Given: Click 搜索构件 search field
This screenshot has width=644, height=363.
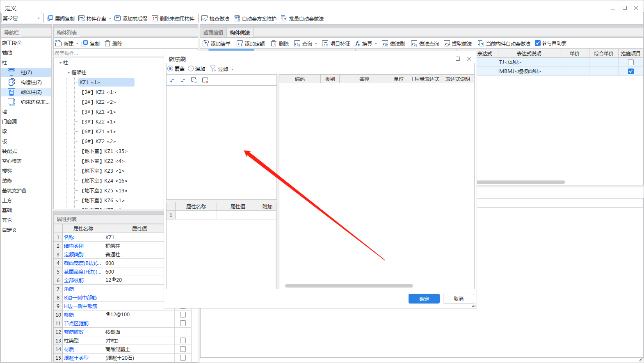Looking at the screenshot, I should pyautogui.click(x=109, y=53).
